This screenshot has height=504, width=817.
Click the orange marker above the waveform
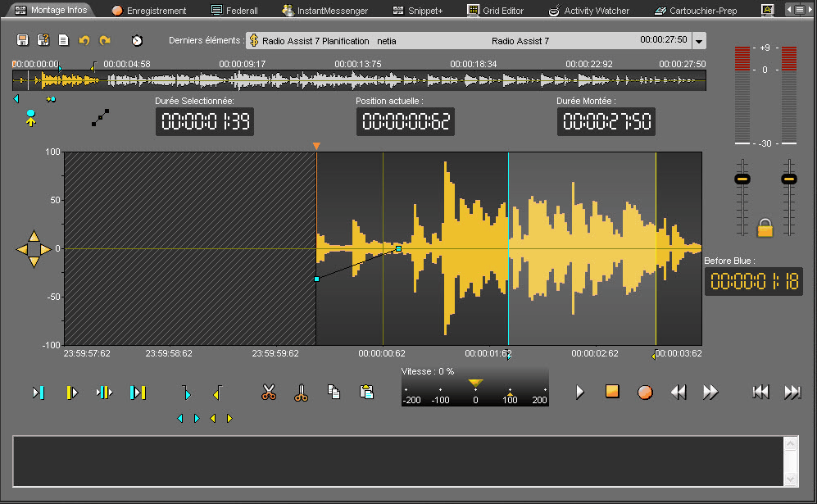[316, 146]
